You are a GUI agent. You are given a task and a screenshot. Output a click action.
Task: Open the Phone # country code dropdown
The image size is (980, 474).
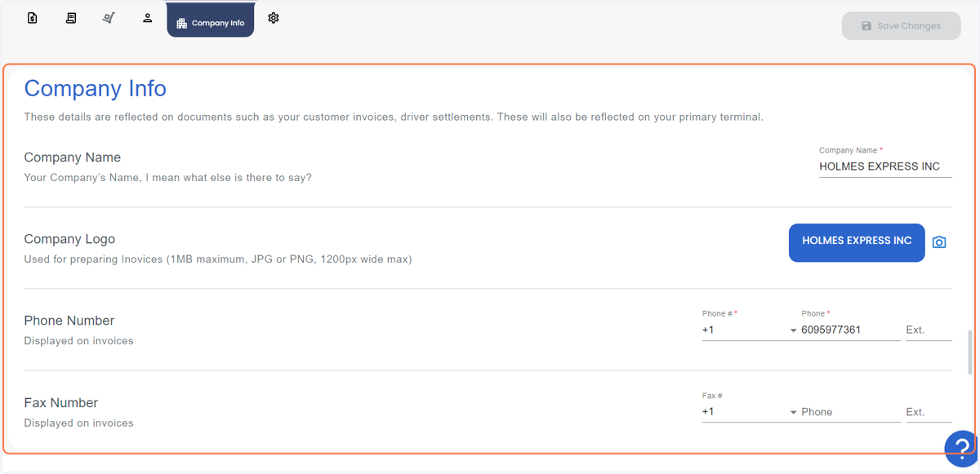click(750, 330)
